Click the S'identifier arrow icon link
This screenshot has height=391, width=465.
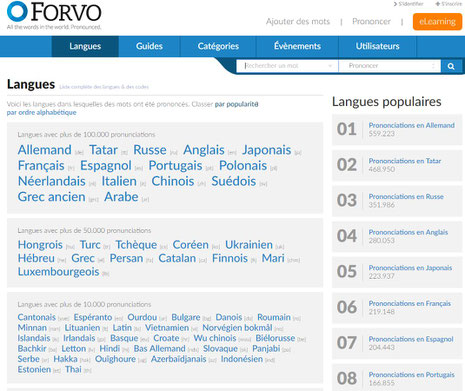point(408,4)
